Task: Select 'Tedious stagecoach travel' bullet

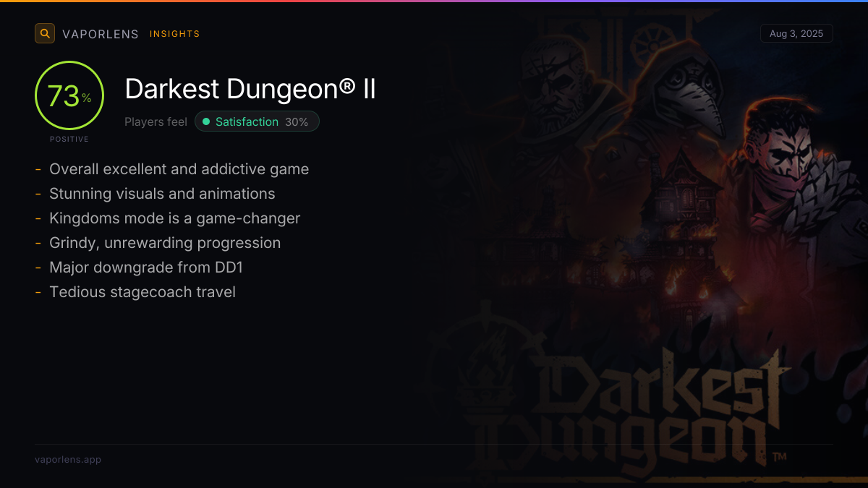Action: tap(142, 292)
